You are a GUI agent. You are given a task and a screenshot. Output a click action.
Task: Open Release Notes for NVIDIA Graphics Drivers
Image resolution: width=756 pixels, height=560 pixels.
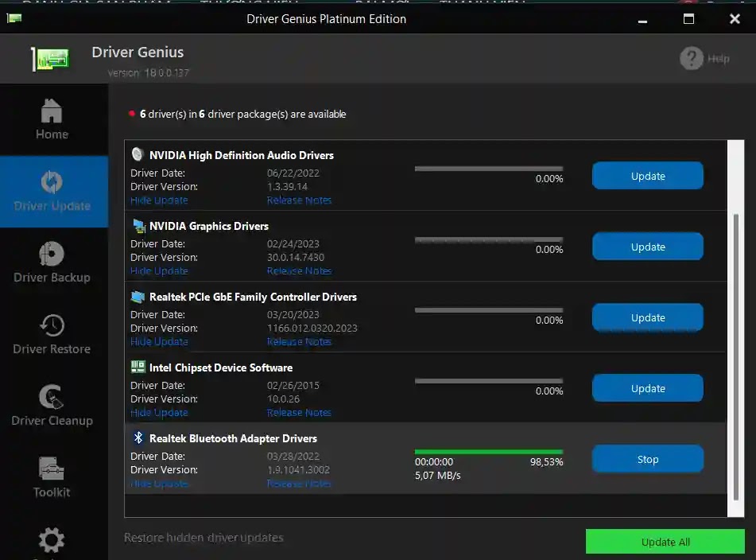pos(299,271)
